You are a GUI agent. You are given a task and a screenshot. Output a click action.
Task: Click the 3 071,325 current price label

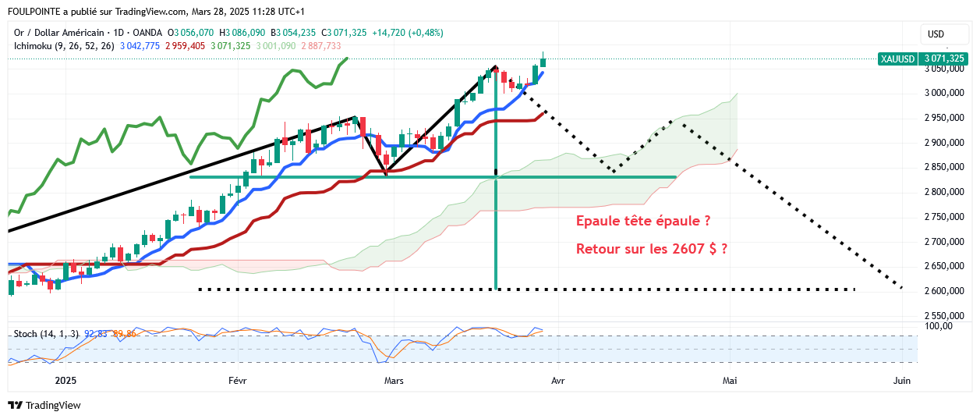[x=944, y=59]
